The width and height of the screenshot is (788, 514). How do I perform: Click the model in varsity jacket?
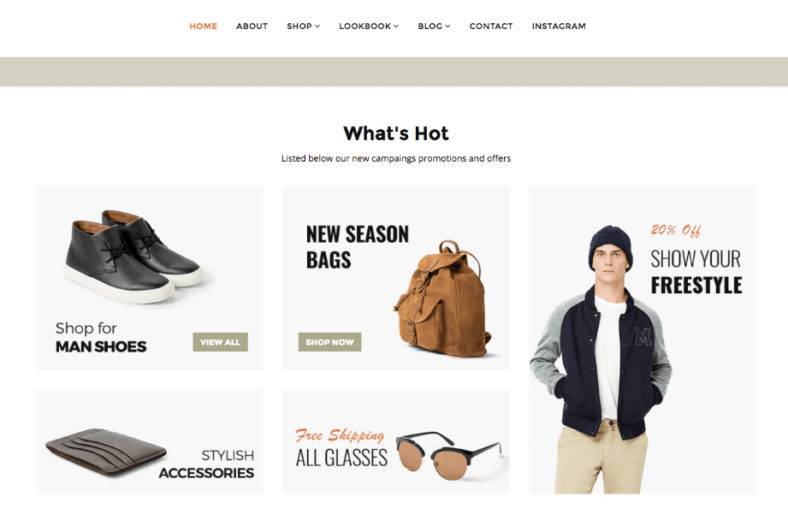602,360
